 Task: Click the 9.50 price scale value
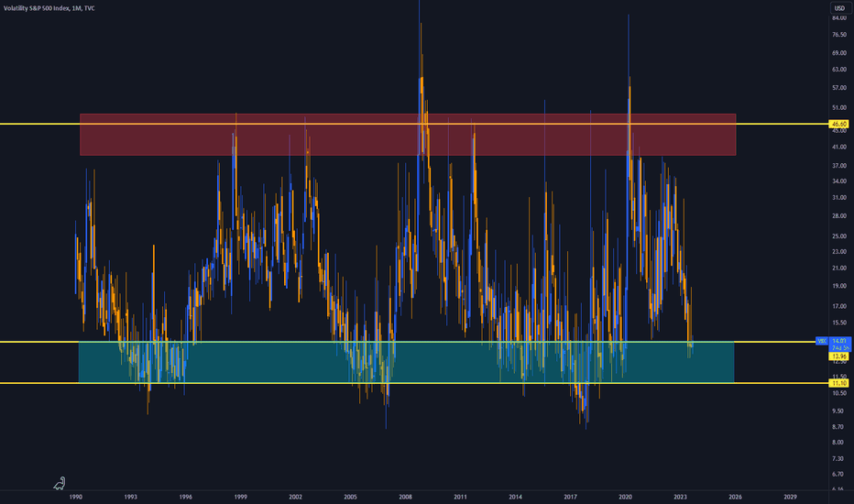click(839, 411)
